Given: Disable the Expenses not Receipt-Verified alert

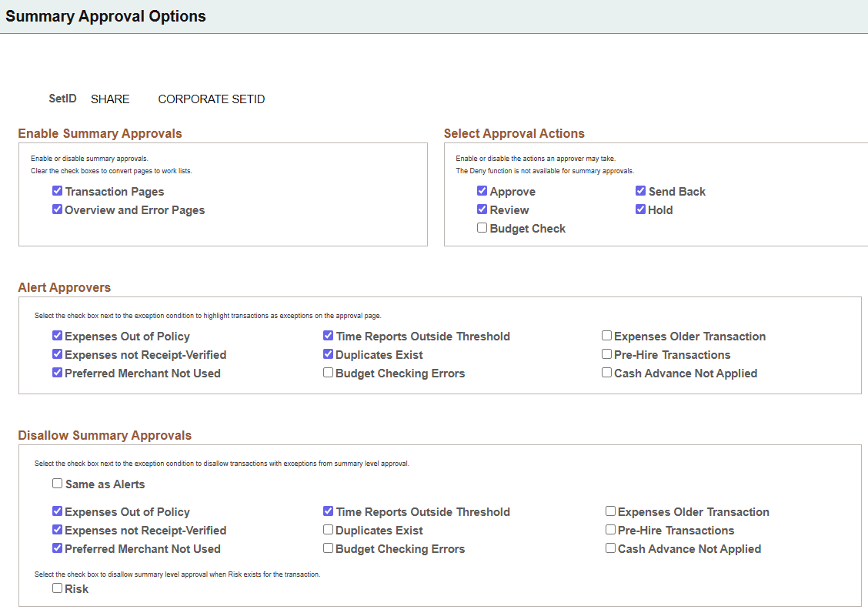Looking at the screenshot, I should [57, 354].
